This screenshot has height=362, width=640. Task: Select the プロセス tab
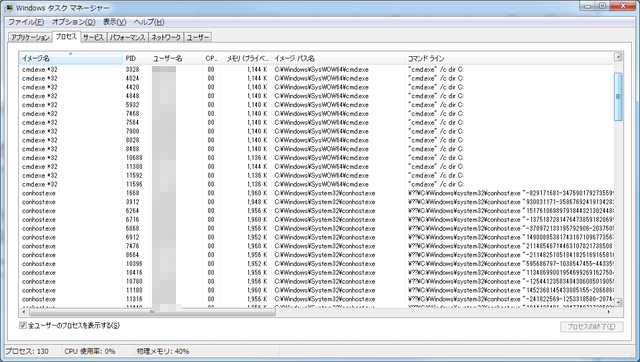tap(66, 36)
